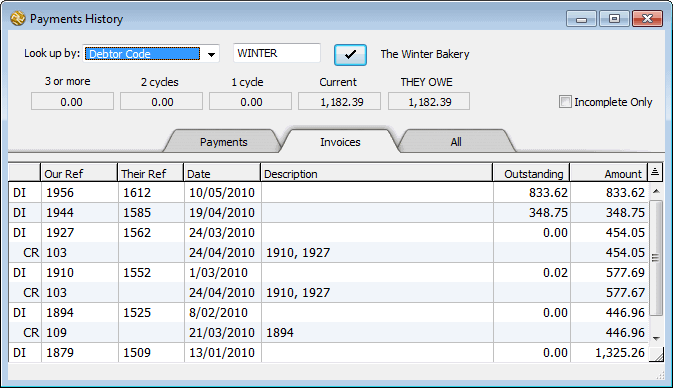The width and height of the screenshot is (673, 388).
Task: Sort by the Amount column header
Action: tap(609, 173)
